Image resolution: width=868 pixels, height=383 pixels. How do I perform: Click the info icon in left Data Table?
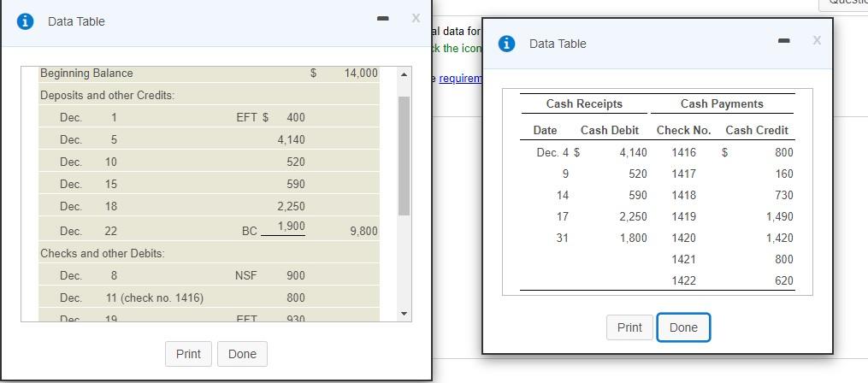24,21
